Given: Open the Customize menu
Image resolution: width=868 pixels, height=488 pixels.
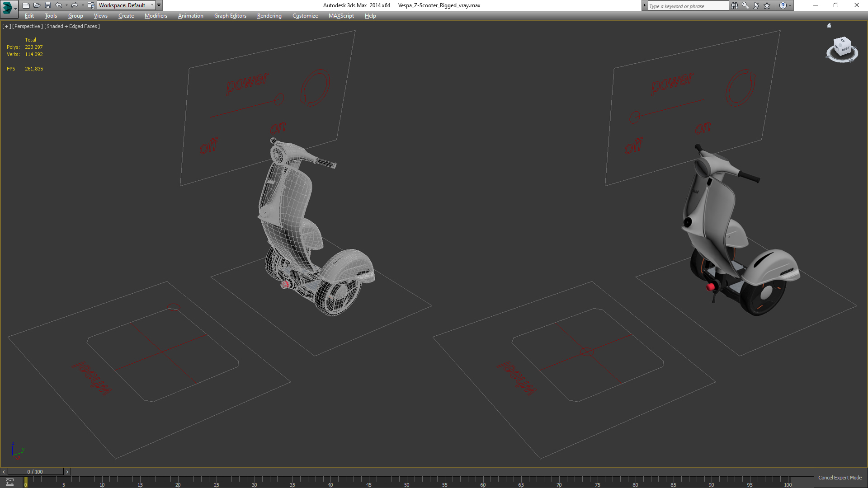Looking at the screenshot, I should (x=305, y=16).
